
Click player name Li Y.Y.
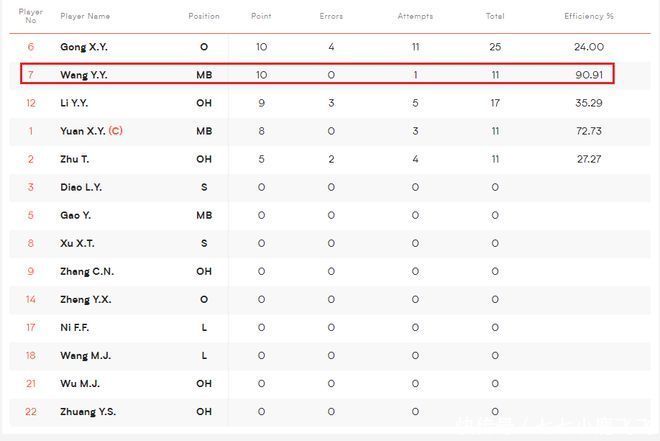pos(76,103)
